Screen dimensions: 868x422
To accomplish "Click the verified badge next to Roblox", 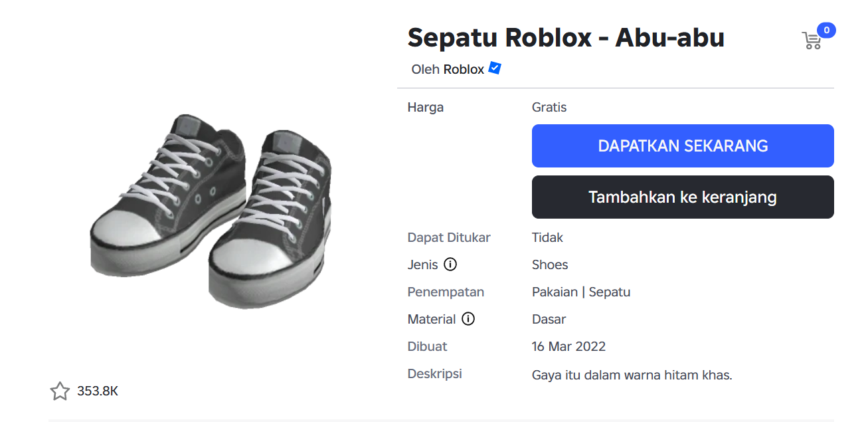I will click(x=493, y=68).
